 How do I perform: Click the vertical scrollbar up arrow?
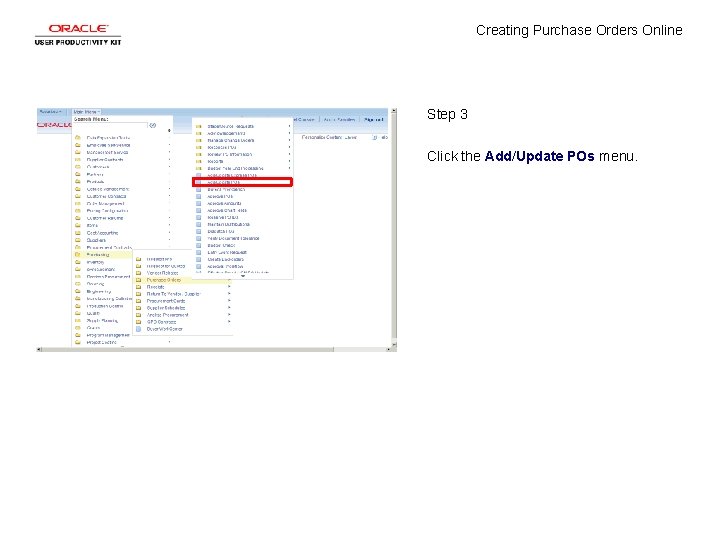(x=394, y=111)
